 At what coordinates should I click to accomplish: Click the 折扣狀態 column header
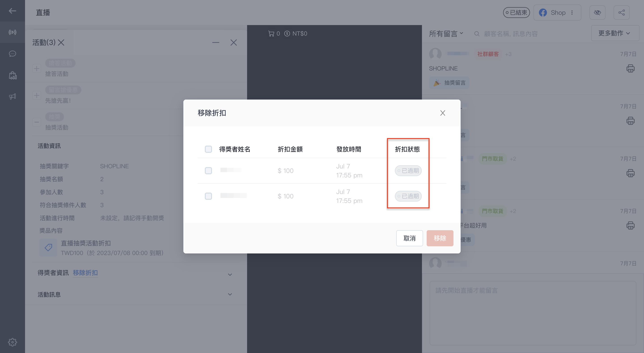point(407,149)
